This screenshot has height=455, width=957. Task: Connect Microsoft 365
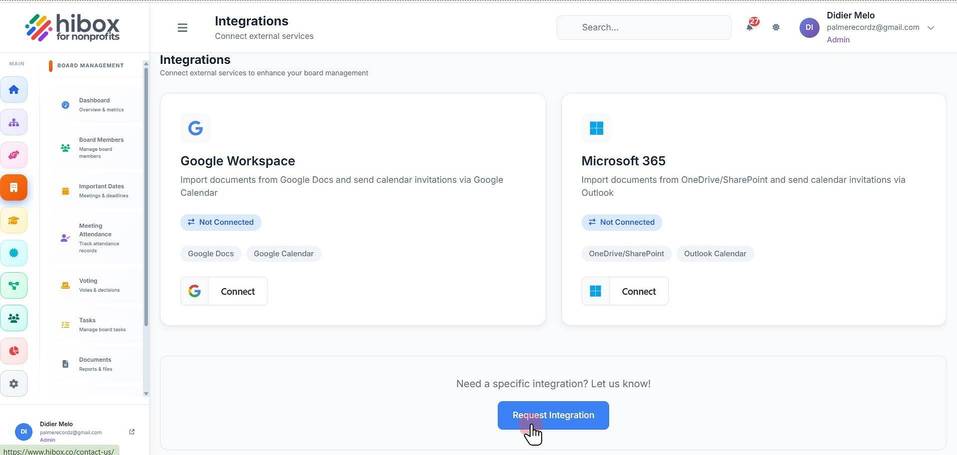[x=625, y=291]
